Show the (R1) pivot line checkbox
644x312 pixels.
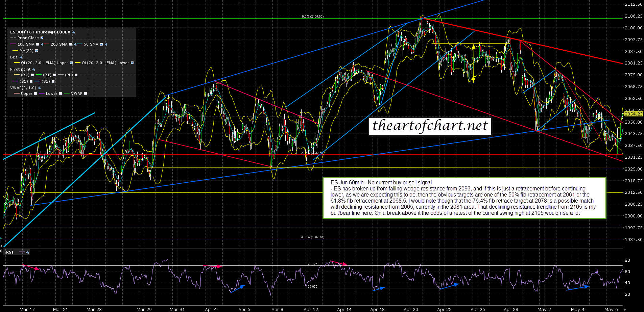click(x=54, y=75)
